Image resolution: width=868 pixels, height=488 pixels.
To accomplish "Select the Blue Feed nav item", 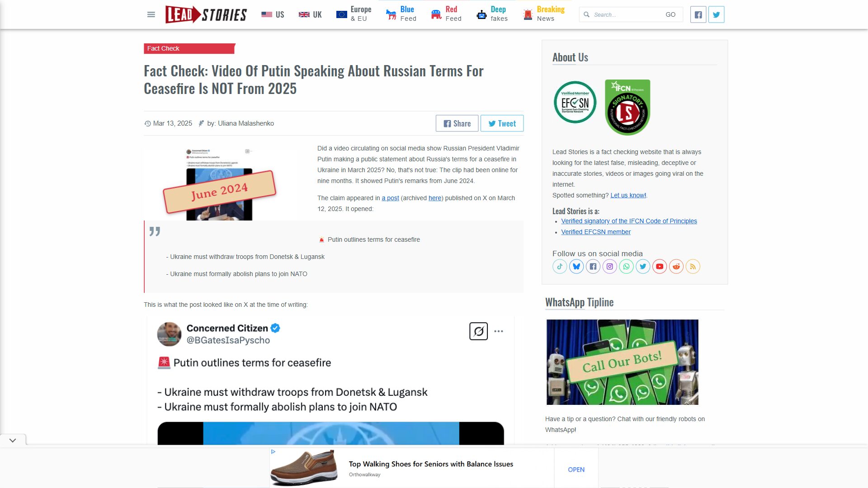I will coord(401,14).
